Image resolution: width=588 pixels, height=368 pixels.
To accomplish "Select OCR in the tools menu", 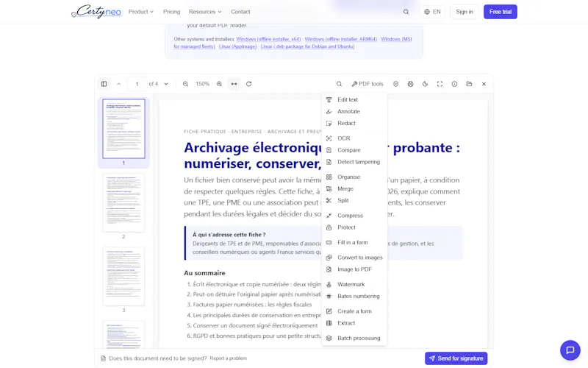I will tap(354, 138).
